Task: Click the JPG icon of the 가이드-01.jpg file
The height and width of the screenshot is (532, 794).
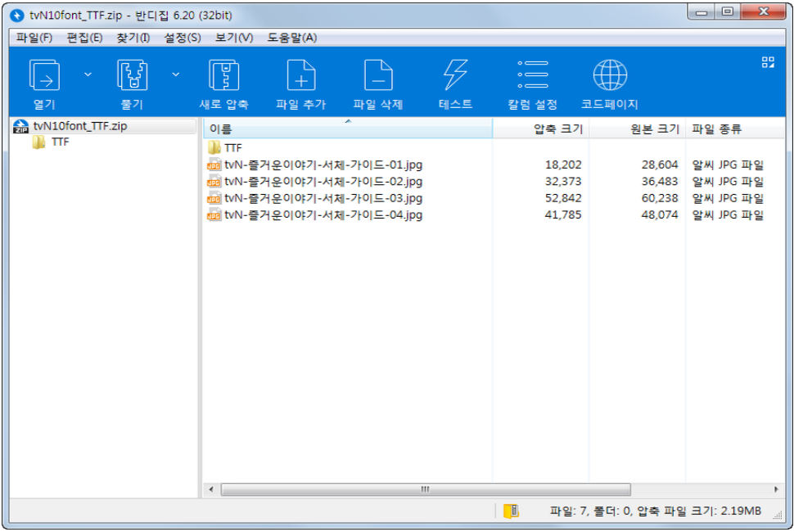Action: tap(214, 165)
